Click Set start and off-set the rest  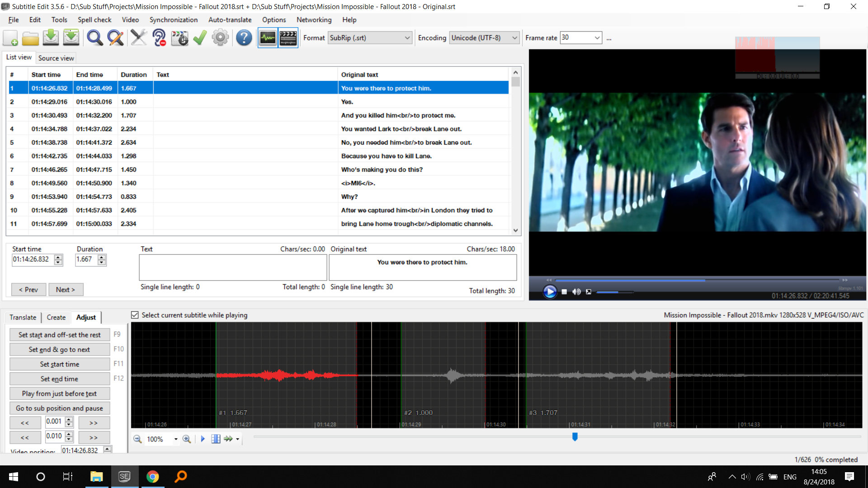[60, 335]
